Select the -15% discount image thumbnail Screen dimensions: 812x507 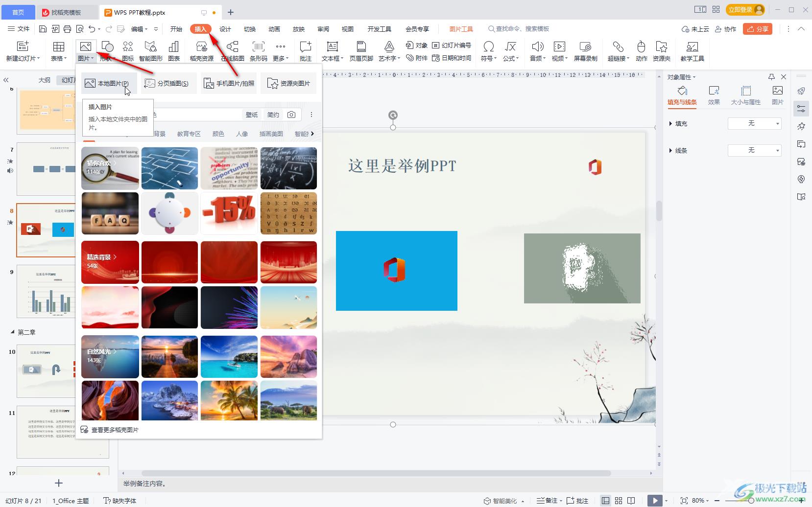pos(229,213)
